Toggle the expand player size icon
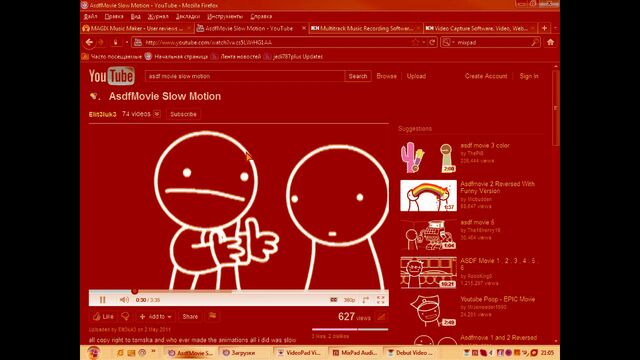Screen dimensions: 640x360 [365, 300]
